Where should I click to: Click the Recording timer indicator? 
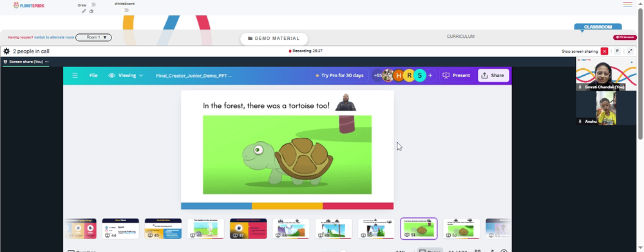click(x=305, y=51)
